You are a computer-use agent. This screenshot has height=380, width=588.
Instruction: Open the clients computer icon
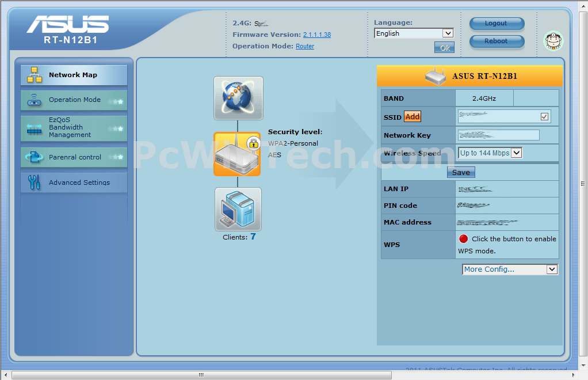(238, 210)
